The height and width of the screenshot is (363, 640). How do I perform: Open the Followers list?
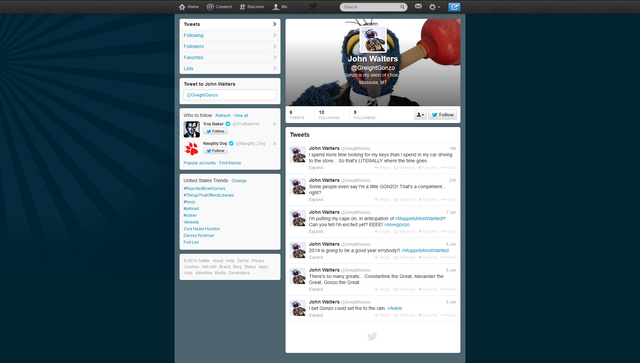click(x=230, y=46)
